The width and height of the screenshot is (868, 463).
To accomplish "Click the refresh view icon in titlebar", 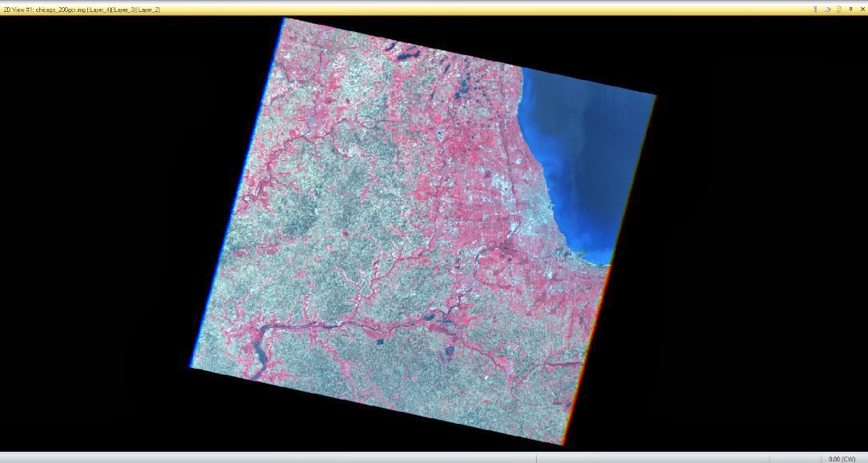I will click(839, 9).
